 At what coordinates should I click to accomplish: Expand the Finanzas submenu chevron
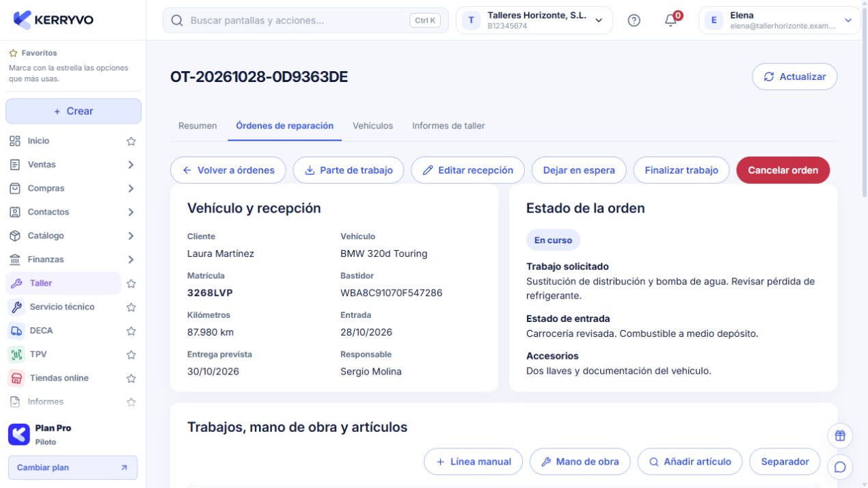tap(131, 260)
